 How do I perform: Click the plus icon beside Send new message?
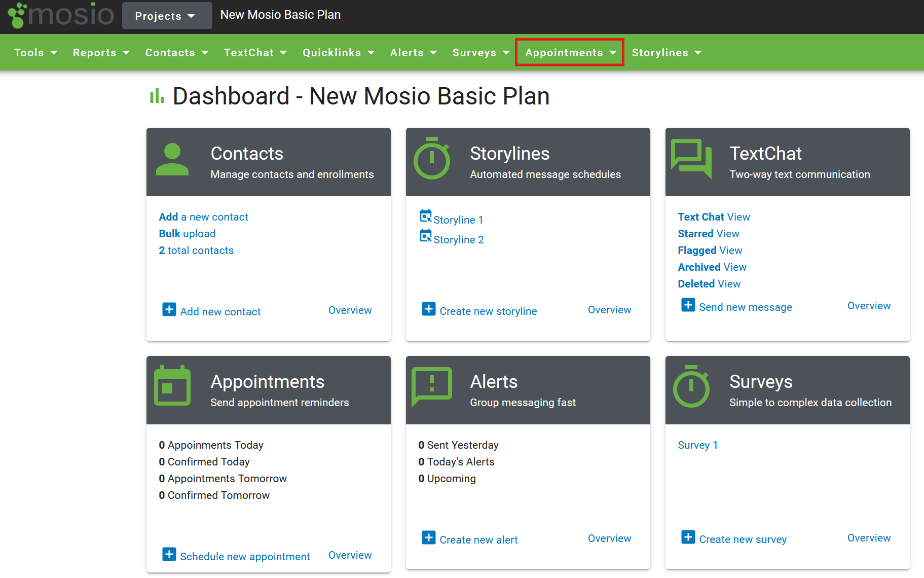688,305
